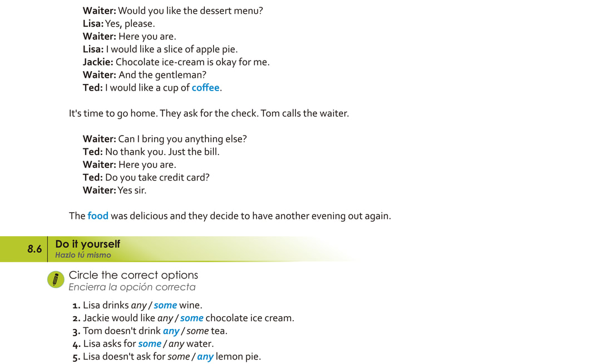Choose "some" in the Jackie chocolate ice cream sentence
Image resolution: width=612 pixels, height=364 pixels.
(191, 318)
